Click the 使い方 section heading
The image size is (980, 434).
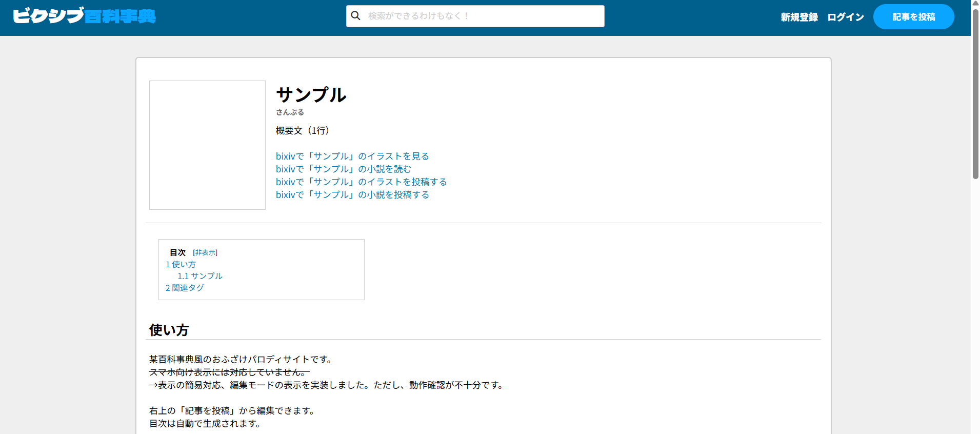pyautogui.click(x=169, y=330)
